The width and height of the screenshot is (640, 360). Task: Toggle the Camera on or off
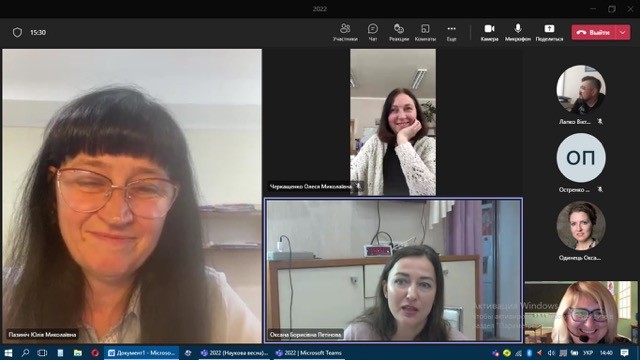click(x=489, y=32)
